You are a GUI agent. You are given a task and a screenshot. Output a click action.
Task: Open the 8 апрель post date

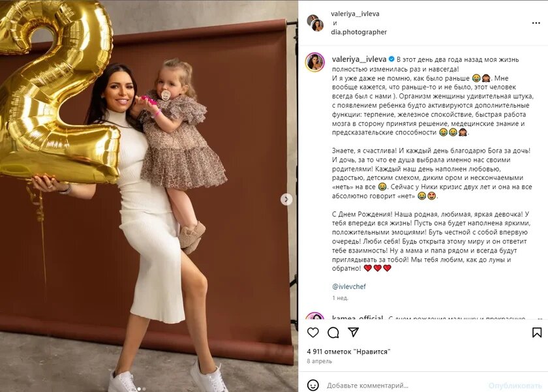click(320, 361)
